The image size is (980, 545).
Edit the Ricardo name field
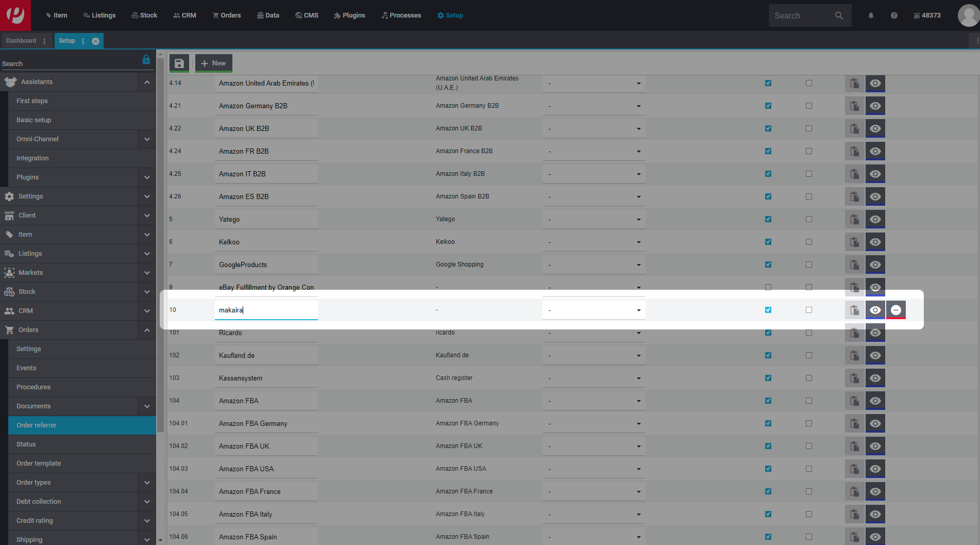(266, 333)
